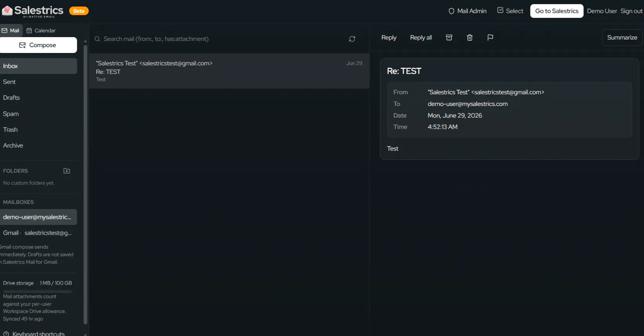The width and height of the screenshot is (644, 336).
Task: Open the Inbox folder
Action: click(x=38, y=66)
